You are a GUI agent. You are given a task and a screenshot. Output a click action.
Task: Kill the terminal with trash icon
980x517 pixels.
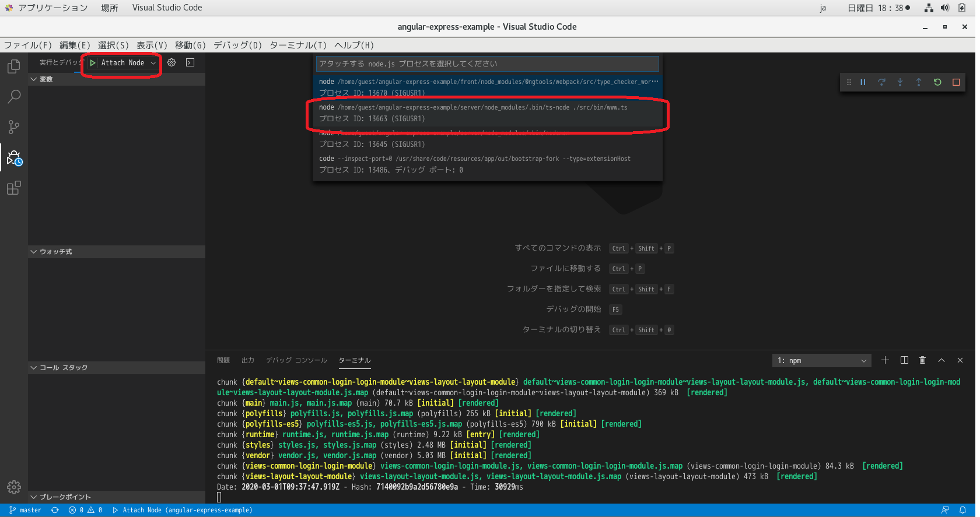(922, 360)
